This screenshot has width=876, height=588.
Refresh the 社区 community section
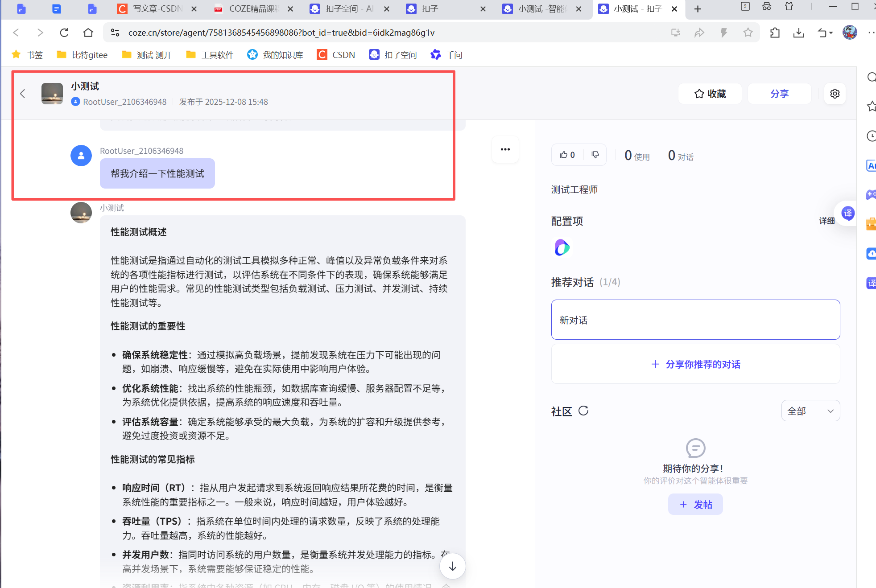click(583, 411)
